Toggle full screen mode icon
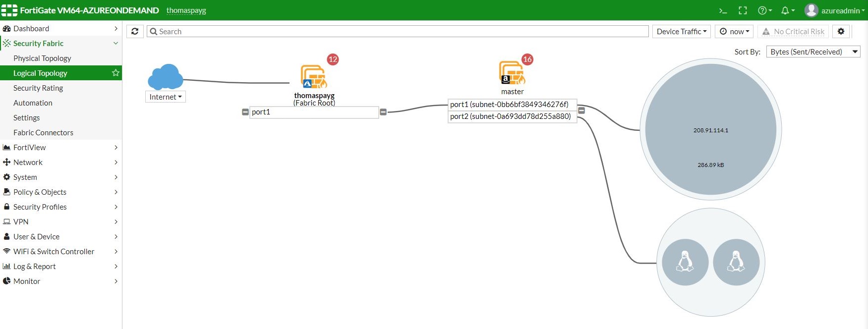Screen dimensions: 868x329 pyautogui.click(x=743, y=10)
